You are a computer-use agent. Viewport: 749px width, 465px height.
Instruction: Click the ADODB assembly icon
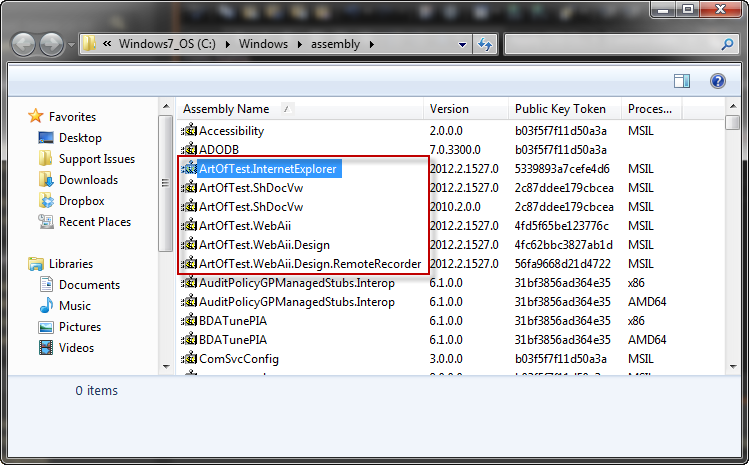(188, 149)
